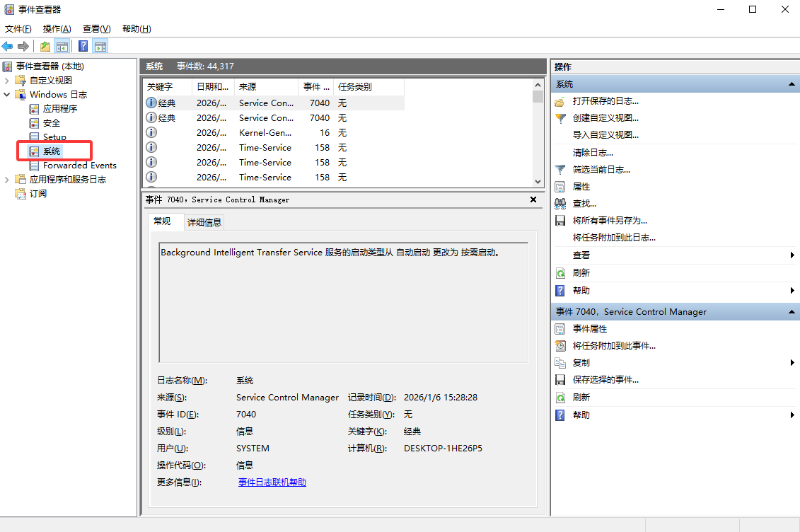This screenshot has width=800, height=532.
Task: Open the 操作(A) menu
Action: (57, 29)
